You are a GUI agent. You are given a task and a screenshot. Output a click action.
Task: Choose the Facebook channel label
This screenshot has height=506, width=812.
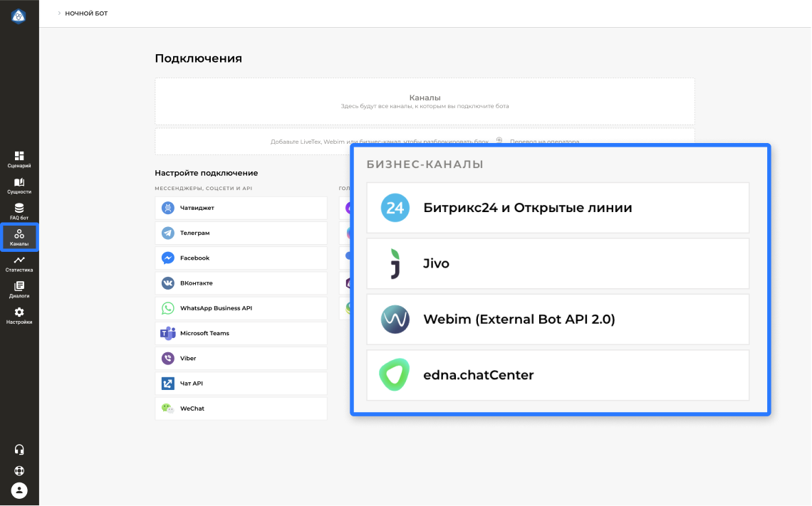click(194, 258)
